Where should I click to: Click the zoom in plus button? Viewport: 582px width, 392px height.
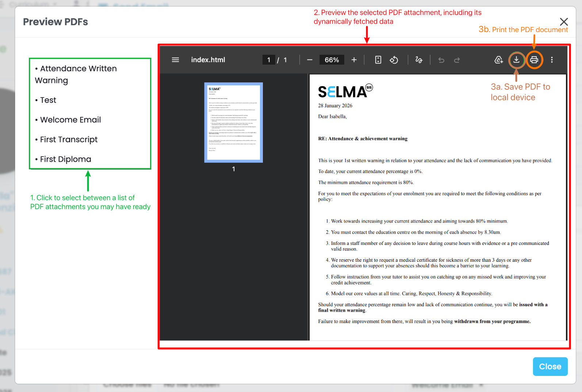pos(354,60)
